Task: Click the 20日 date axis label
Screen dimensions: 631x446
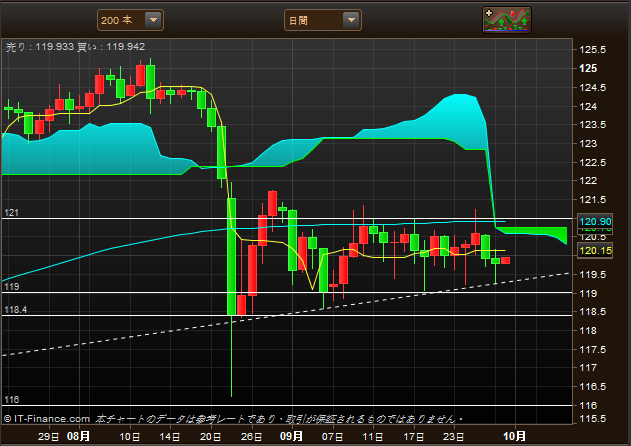Action: tap(210, 436)
